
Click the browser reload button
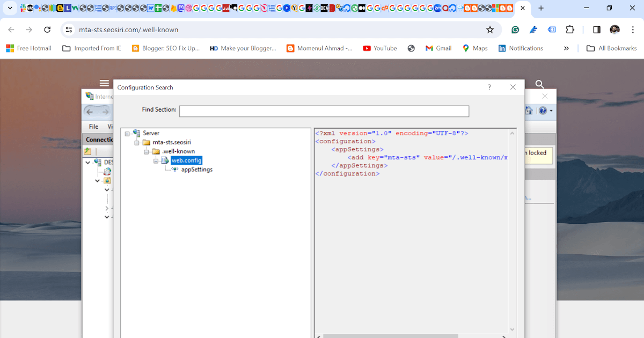pos(47,30)
